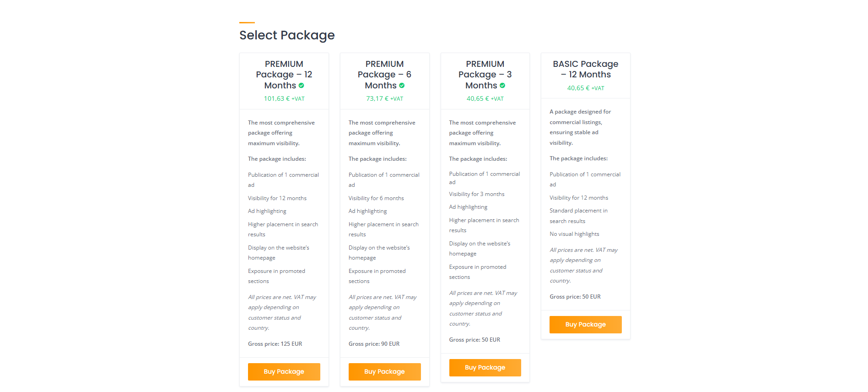Click the No visual highlights feature line
This screenshot has height=392, width=868.
[574, 234]
